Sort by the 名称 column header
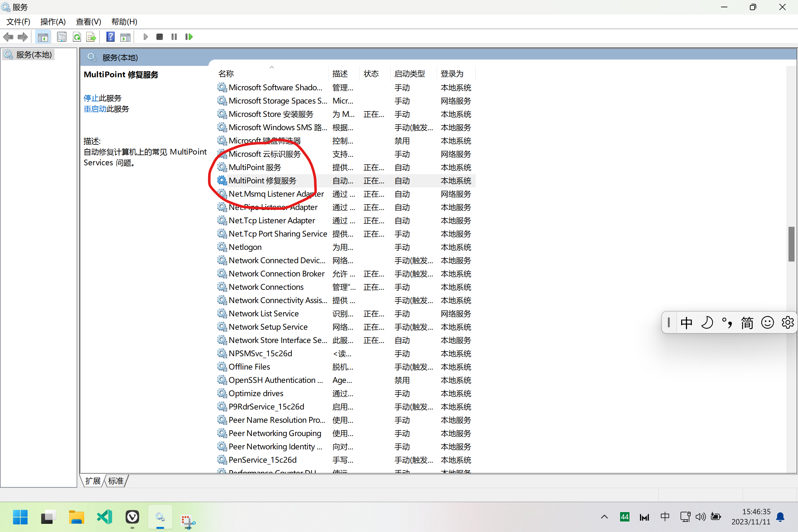The width and height of the screenshot is (798, 532). [272, 73]
